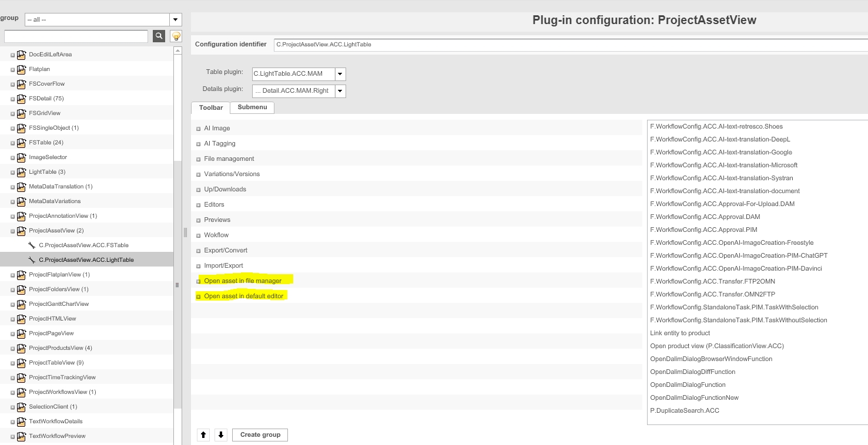Click the move down arrow button
This screenshot has height=445, width=868.
tap(221, 435)
